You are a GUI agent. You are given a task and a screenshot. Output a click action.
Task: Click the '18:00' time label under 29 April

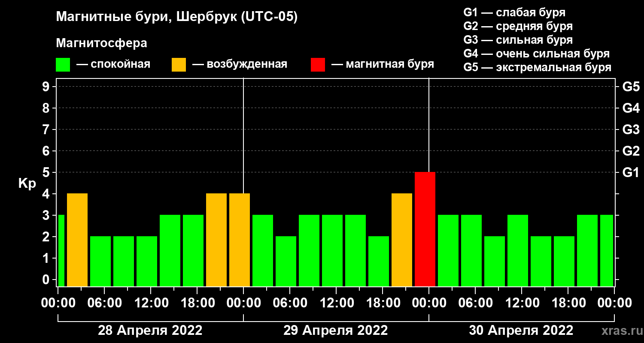[x=383, y=303]
